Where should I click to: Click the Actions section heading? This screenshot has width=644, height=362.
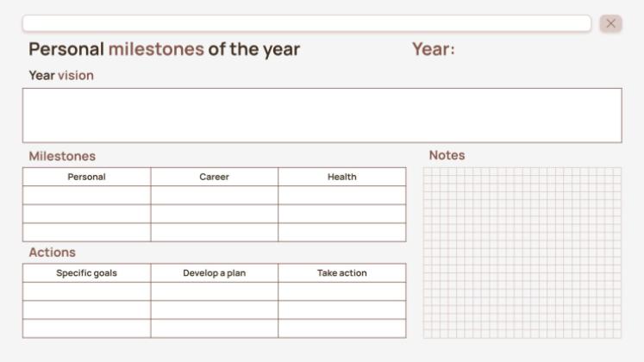coord(52,253)
